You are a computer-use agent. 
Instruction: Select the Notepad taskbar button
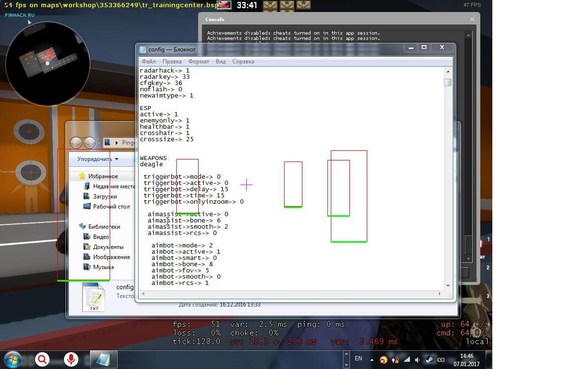(103, 359)
